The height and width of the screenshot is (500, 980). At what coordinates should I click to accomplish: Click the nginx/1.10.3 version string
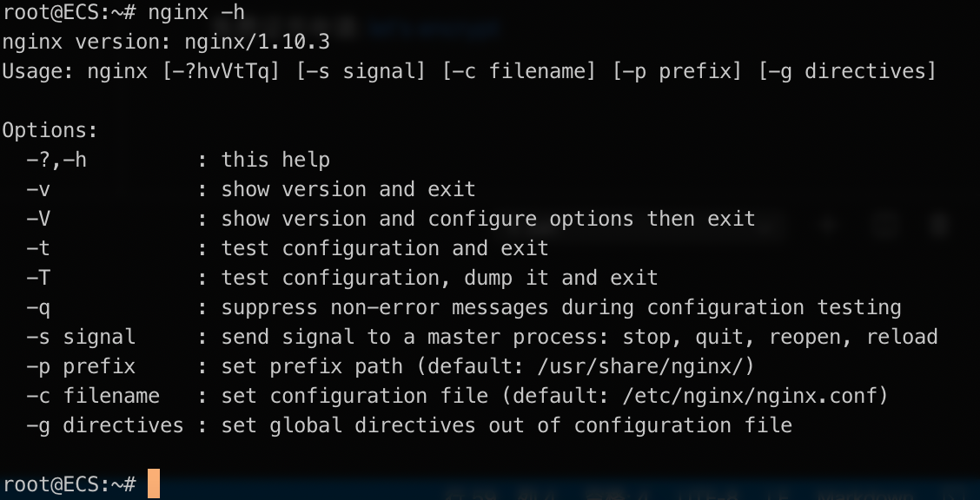[x=257, y=42]
